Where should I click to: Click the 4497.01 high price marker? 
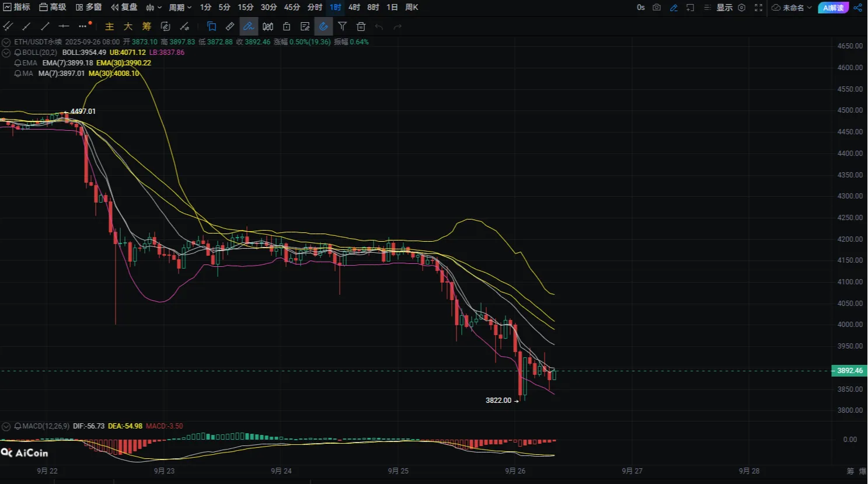[83, 111]
